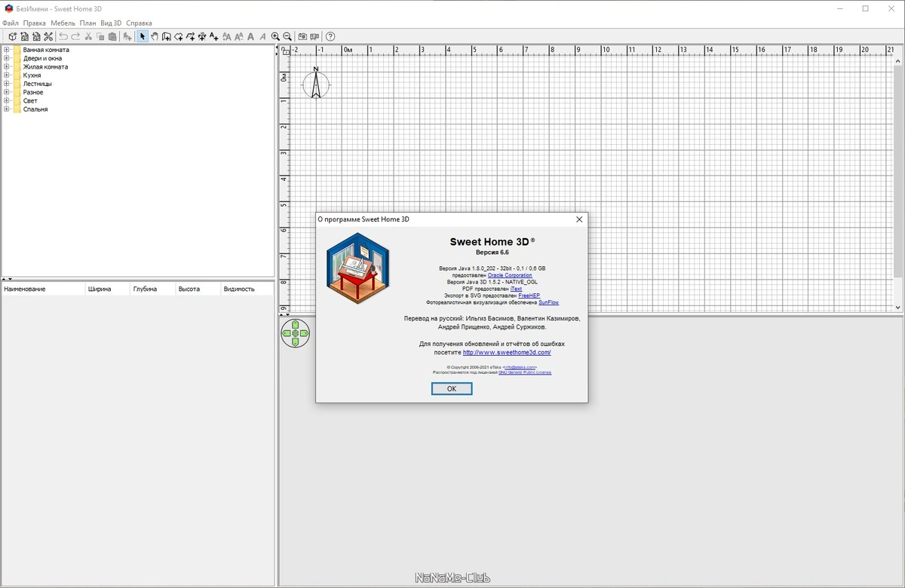Select the Create dimensions tool

(201, 36)
